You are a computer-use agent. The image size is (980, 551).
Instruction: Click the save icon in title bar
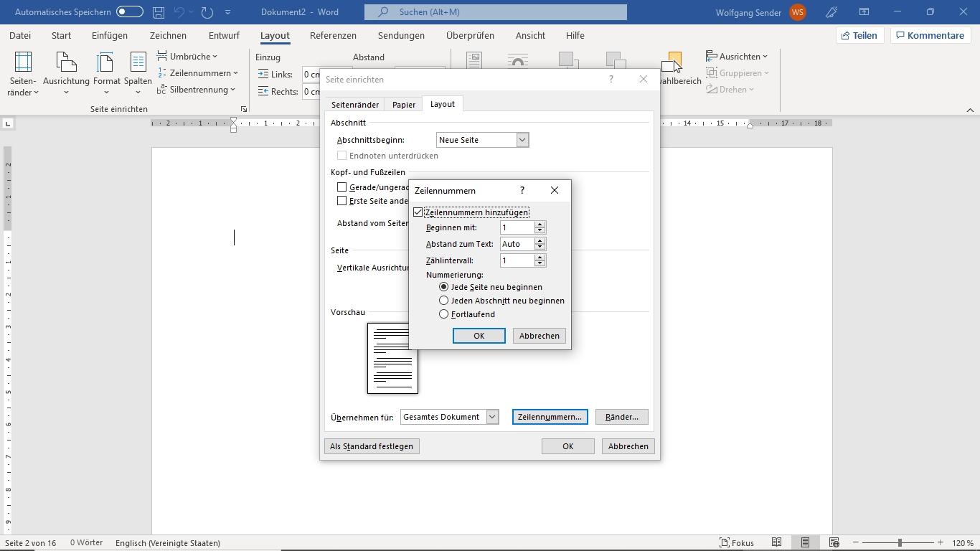click(159, 12)
